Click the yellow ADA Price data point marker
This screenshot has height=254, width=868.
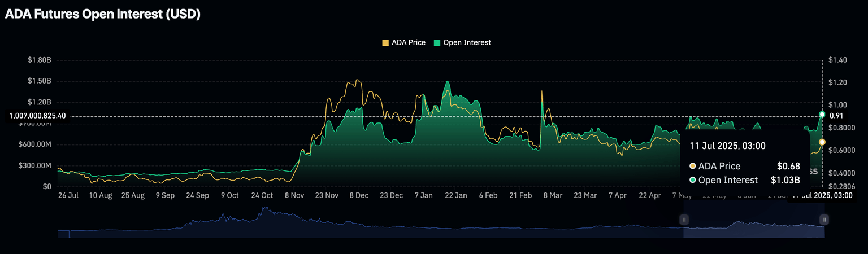(822, 142)
